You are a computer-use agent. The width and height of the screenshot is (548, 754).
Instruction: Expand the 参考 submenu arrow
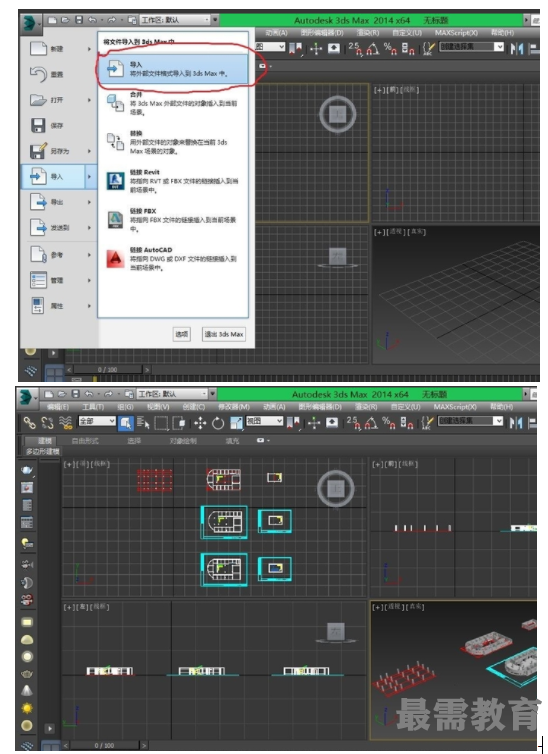[x=89, y=255]
